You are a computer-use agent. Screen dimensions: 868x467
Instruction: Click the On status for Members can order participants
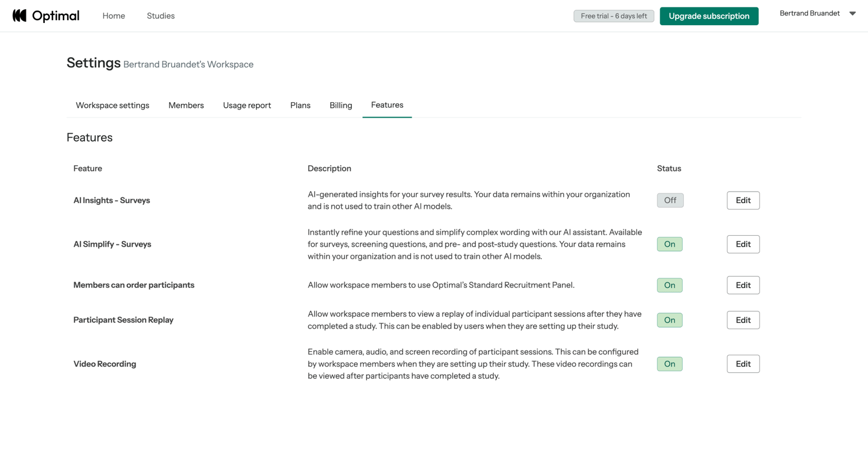point(669,285)
